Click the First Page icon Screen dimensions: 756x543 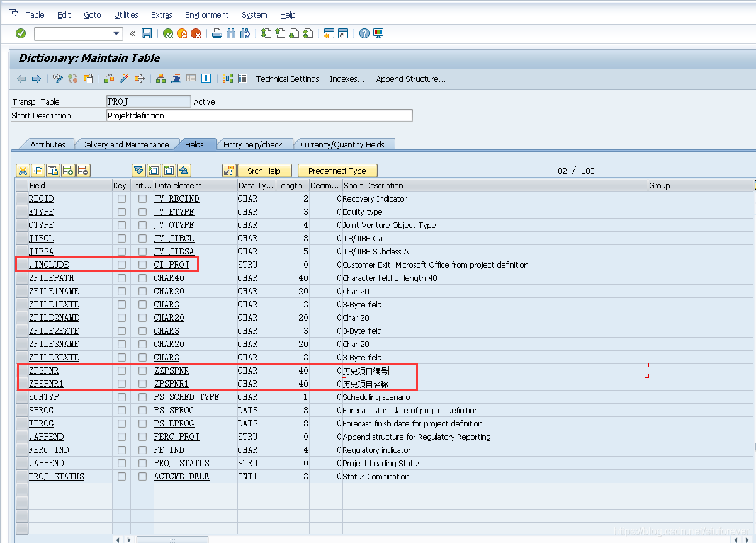266,33
